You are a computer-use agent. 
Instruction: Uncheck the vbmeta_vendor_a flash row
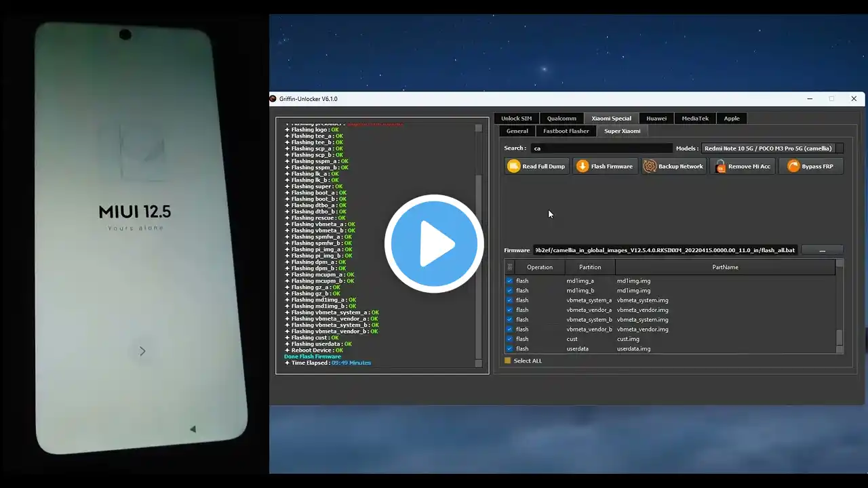click(510, 310)
